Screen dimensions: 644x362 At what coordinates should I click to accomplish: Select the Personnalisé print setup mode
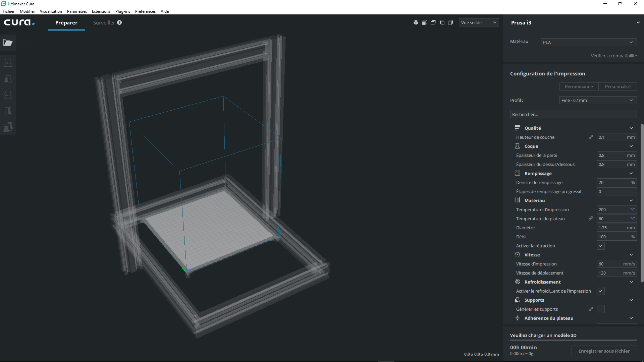618,86
